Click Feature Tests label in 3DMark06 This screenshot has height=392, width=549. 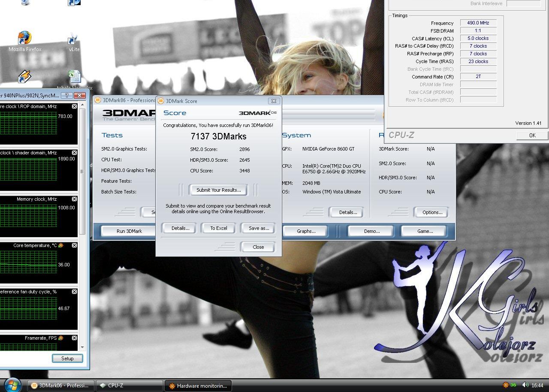116,181
